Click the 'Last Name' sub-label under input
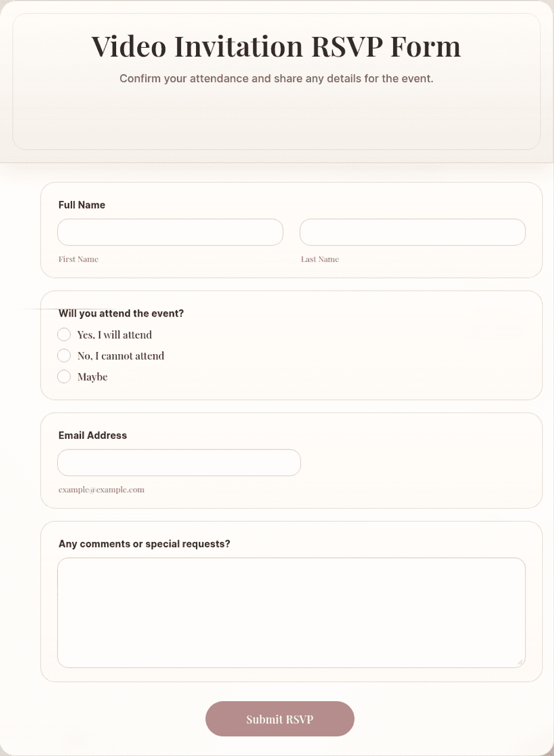This screenshot has width=554, height=756. tap(320, 259)
